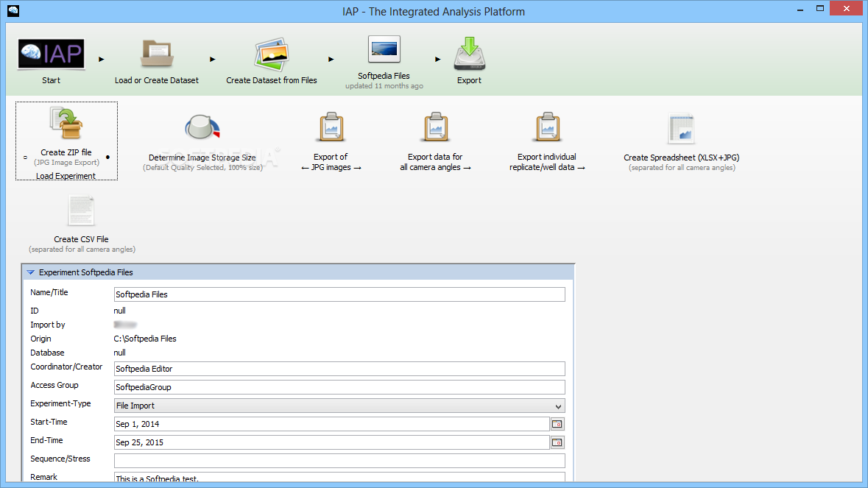This screenshot has height=488, width=868.
Task: Click the 'Create ZIP file' label
Action: [66, 152]
